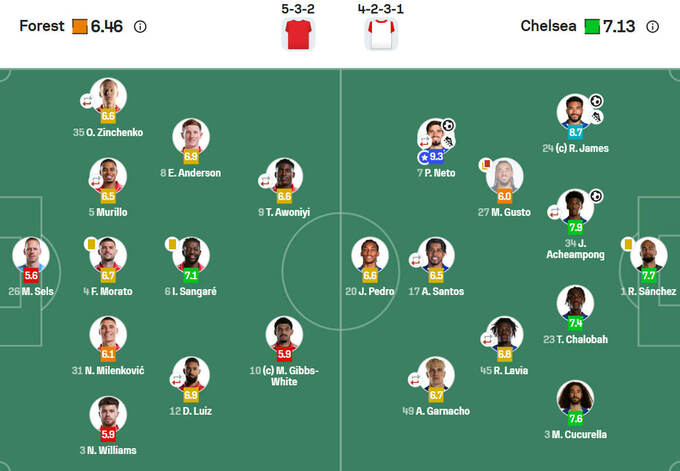The image size is (680, 471).
Task: Click the info icon beside Chelsea's 7.13 rating
Action: 653,27
